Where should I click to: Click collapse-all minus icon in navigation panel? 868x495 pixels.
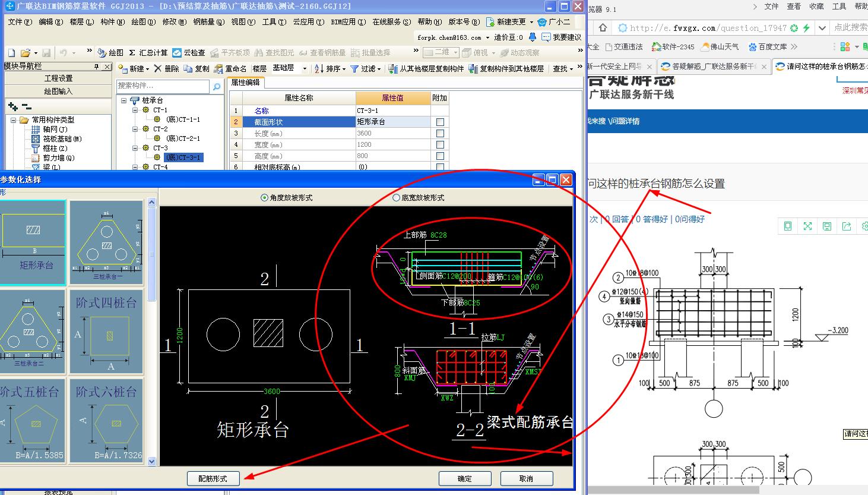(27, 106)
